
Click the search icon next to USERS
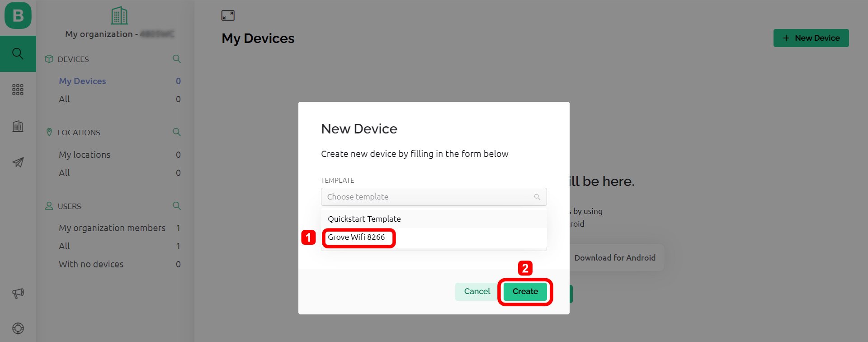[x=177, y=206]
